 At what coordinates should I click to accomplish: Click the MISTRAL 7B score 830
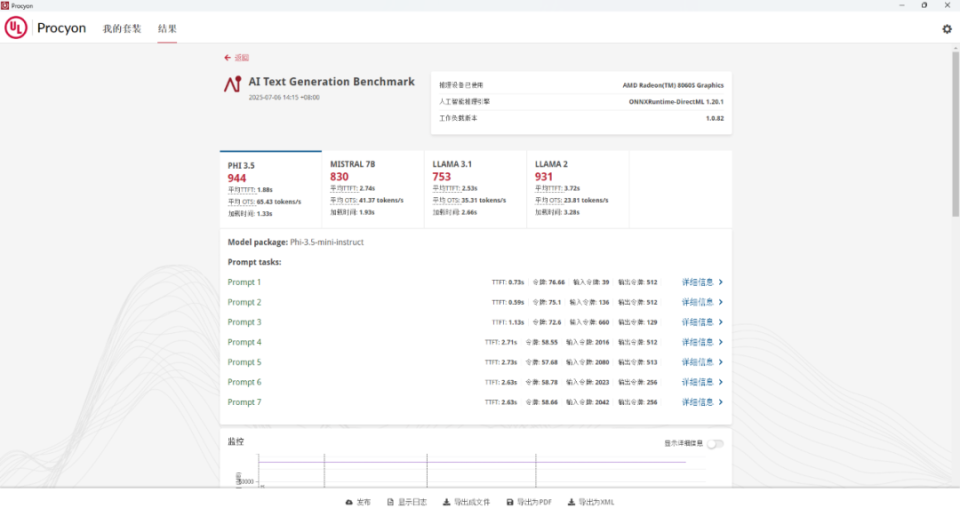[x=339, y=177]
